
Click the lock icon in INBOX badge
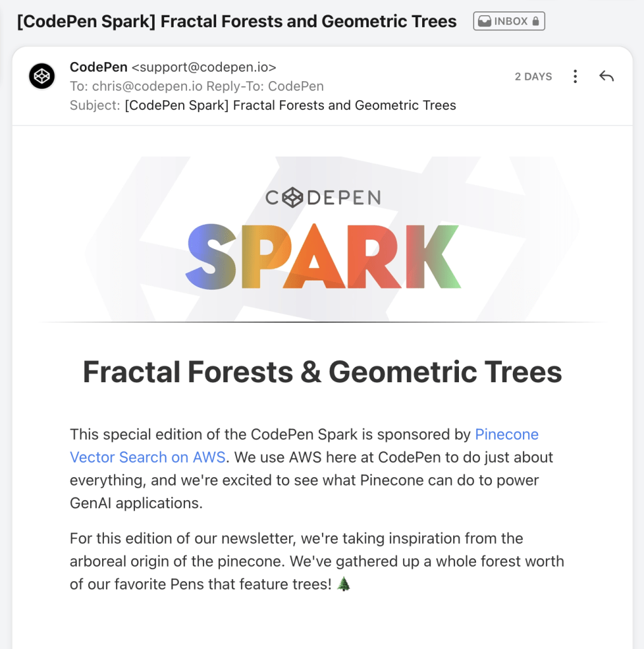click(x=536, y=21)
